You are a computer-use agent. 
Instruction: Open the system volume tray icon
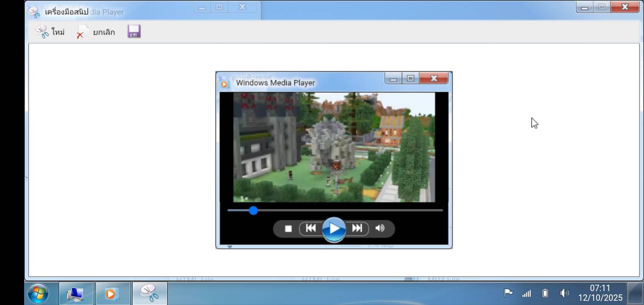564,293
